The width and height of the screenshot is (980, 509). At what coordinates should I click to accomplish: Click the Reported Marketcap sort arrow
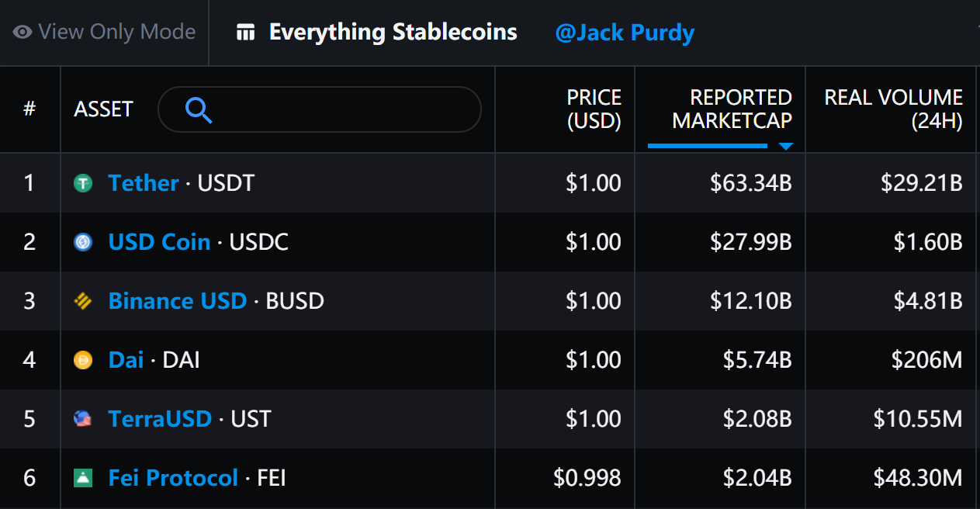786,146
